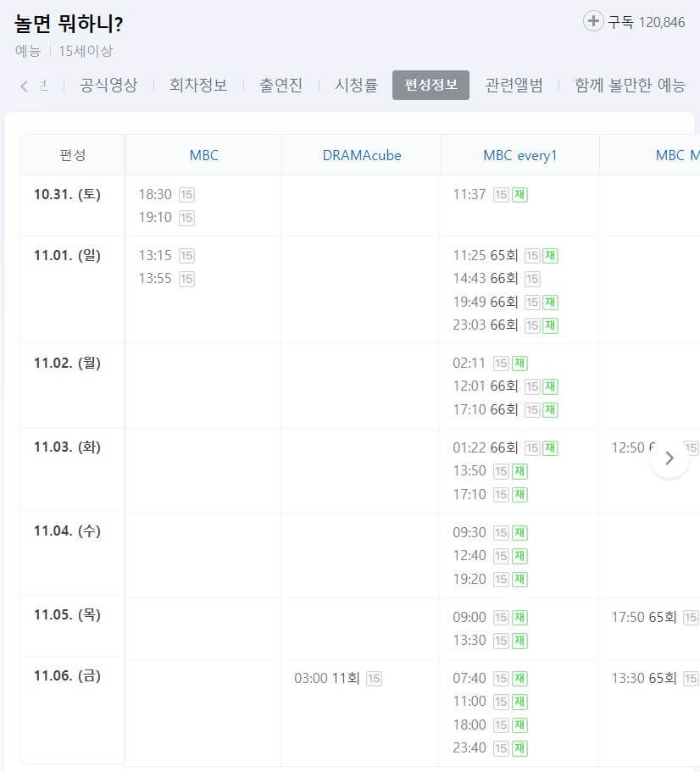This screenshot has height=772, width=700.
Task: Click the 23:40 schedule entry
Action: pyautogui.click(x=491, y=748)
